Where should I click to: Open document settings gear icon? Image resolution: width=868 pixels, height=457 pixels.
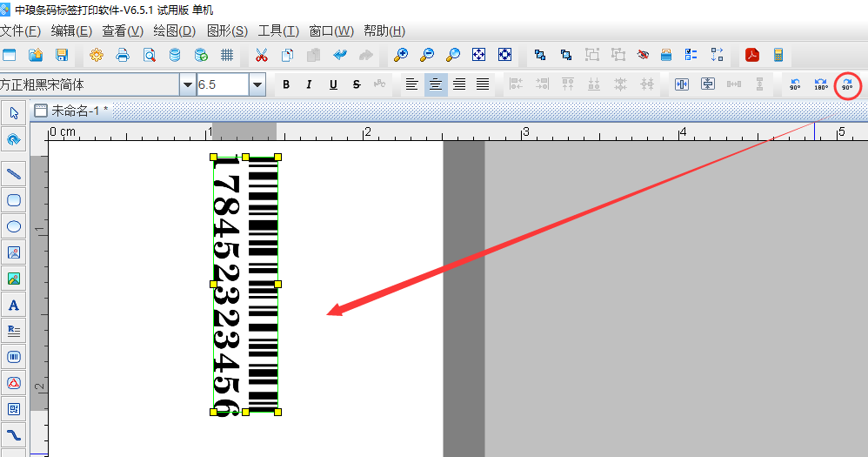97,55
